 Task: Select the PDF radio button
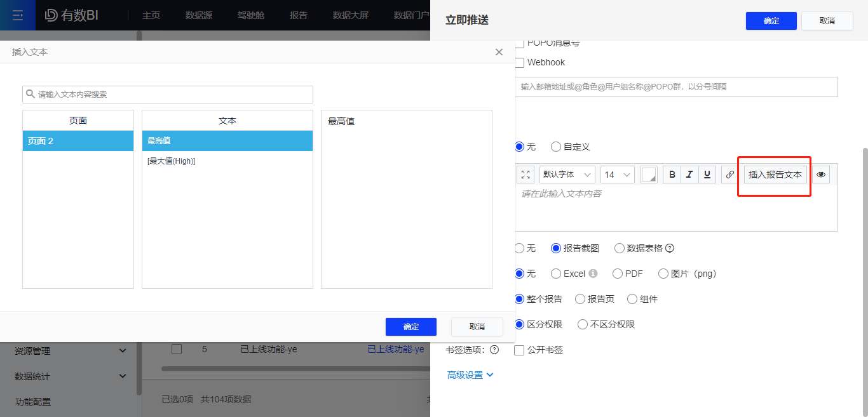[617, 273]
